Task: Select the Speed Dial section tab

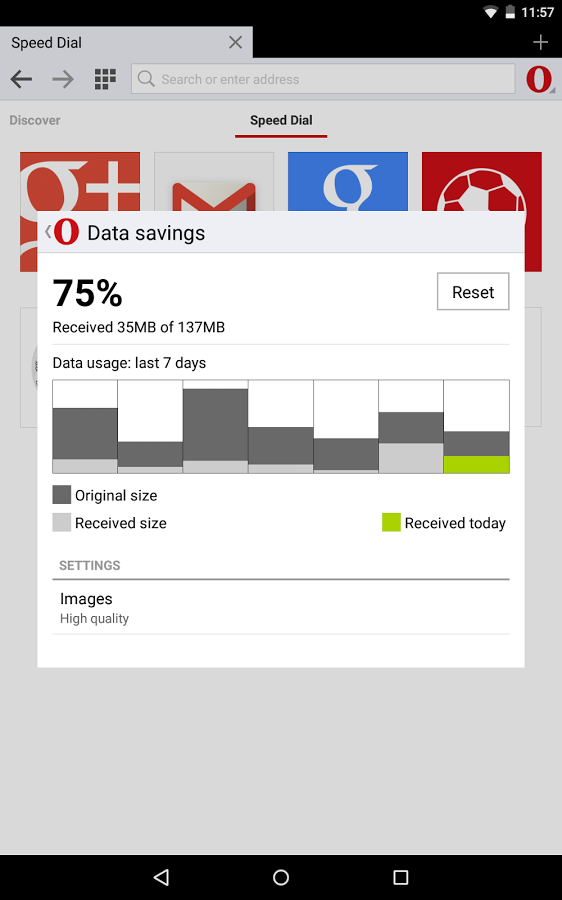Action: (x=281, y=121)
